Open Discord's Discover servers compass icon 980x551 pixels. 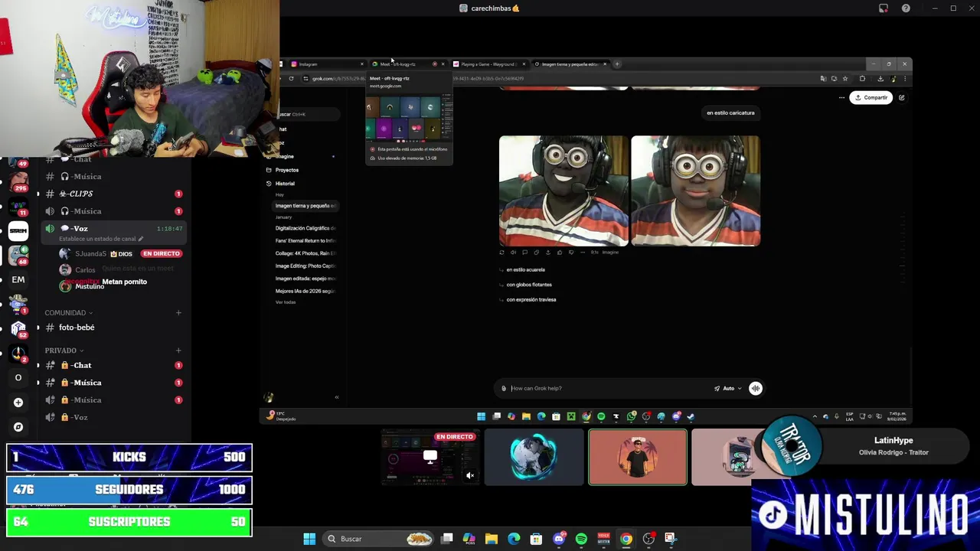click(x=18, y=427)
